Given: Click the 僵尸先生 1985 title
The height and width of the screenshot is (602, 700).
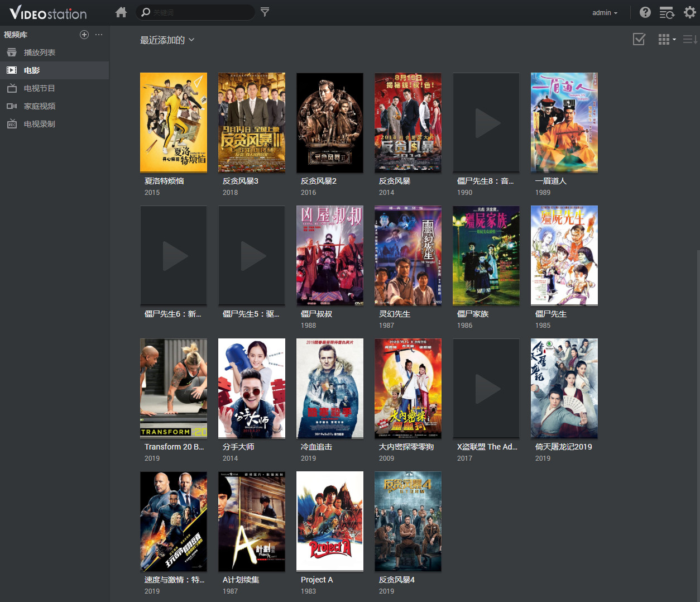Looking at the screenshot, I should tap(551, 314).
